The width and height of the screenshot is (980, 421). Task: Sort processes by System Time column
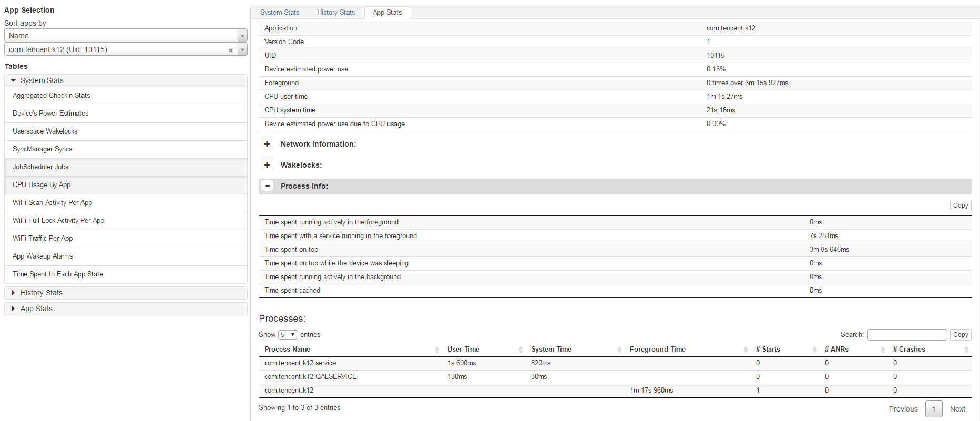[x=575, y=350]
